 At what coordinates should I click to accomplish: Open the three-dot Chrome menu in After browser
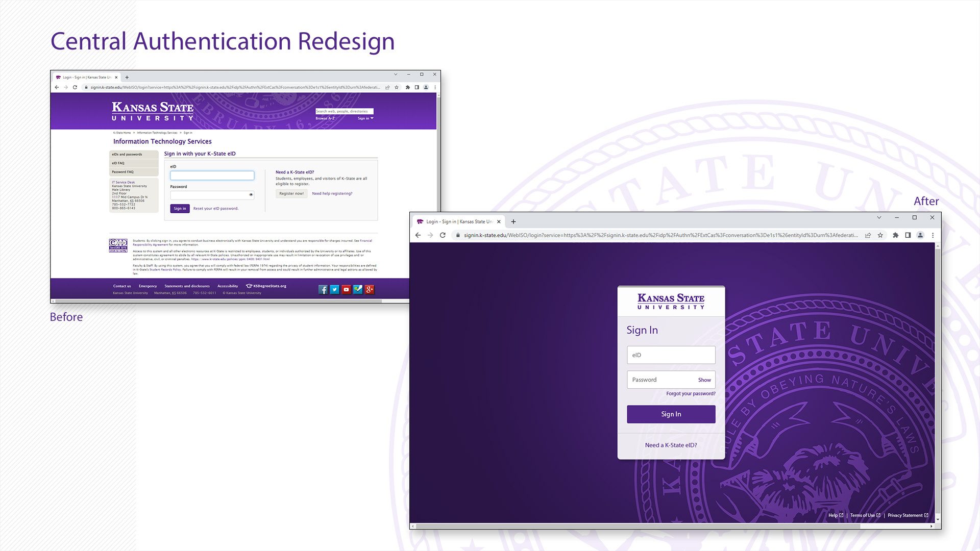(933, 235)
